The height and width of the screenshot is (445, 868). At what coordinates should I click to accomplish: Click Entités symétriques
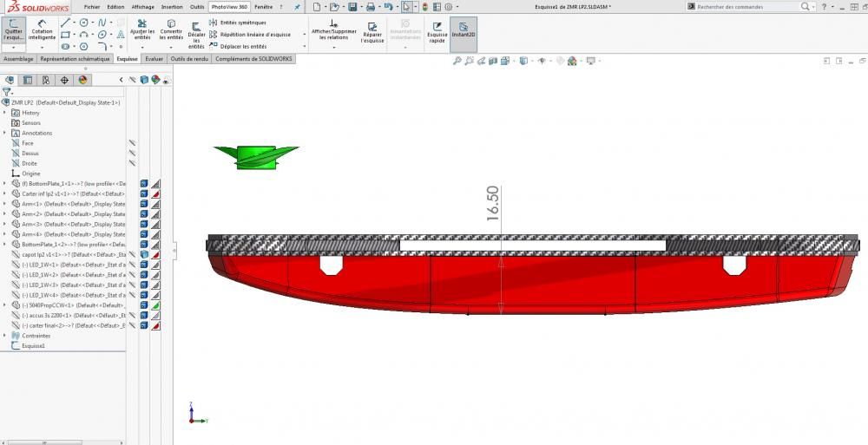coord(238,23)
